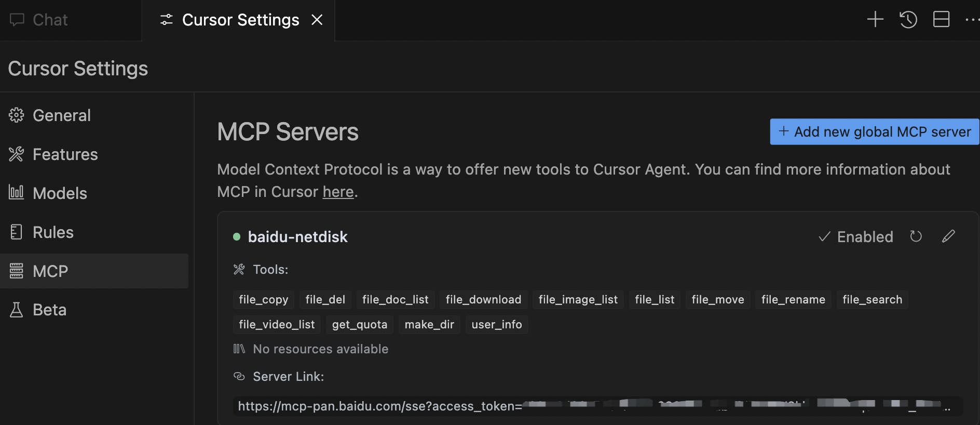The width and height of the screenshot is (980, 425).
Task: Click the 'Tools:' label
Action: tap(270, 270)
